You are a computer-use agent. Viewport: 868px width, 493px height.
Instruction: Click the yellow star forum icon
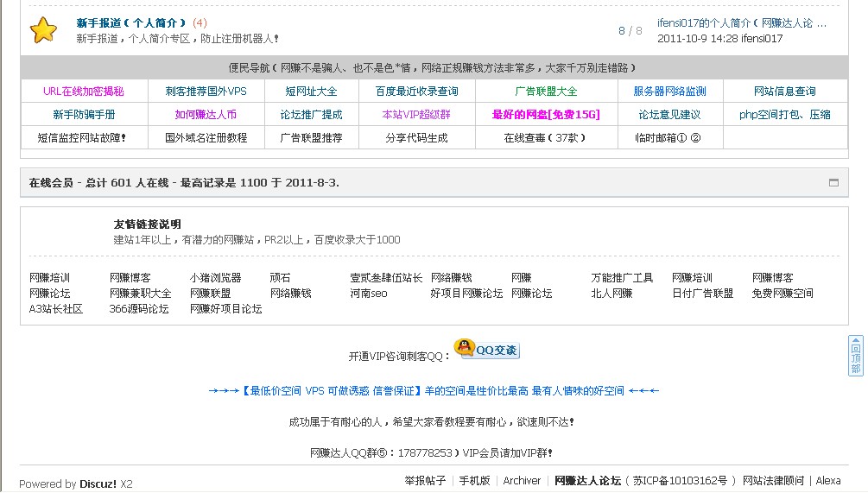tap(43, 30)
